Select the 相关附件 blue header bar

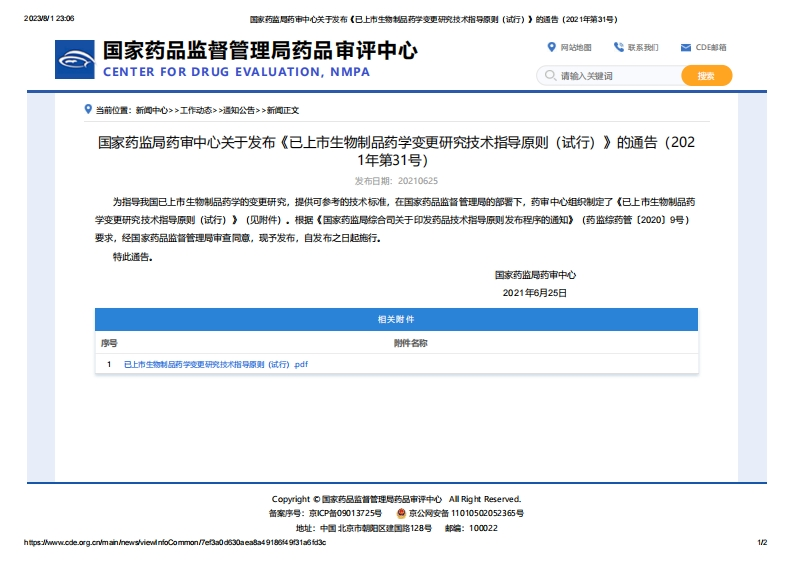click(x=396, y=319)
